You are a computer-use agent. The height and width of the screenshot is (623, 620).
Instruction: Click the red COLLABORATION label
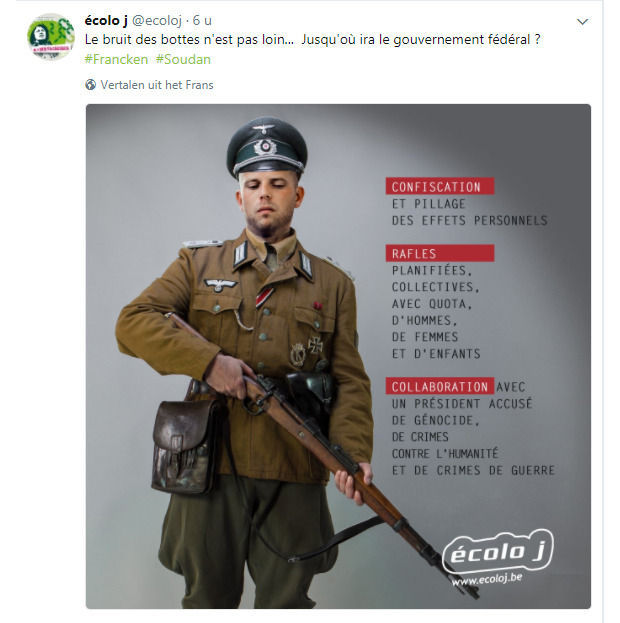(440, 386)
